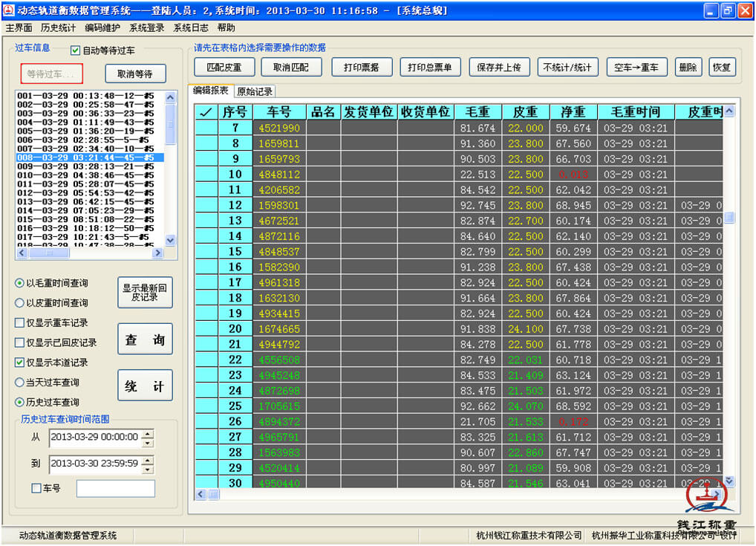Image resolution: width=756 pixels, height=546 pixels.
Task: Select car number 4521990 in row 7
Action: (280, 129)
